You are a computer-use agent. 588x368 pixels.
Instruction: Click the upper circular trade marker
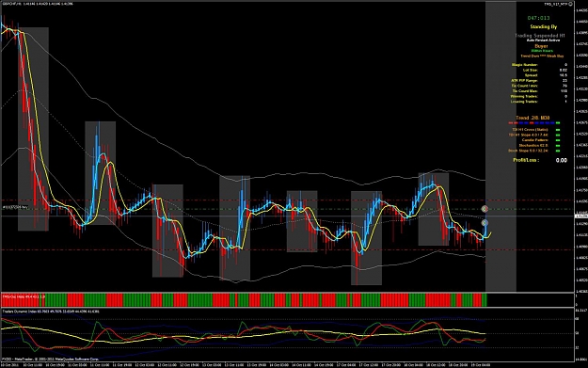coord(485,209)
